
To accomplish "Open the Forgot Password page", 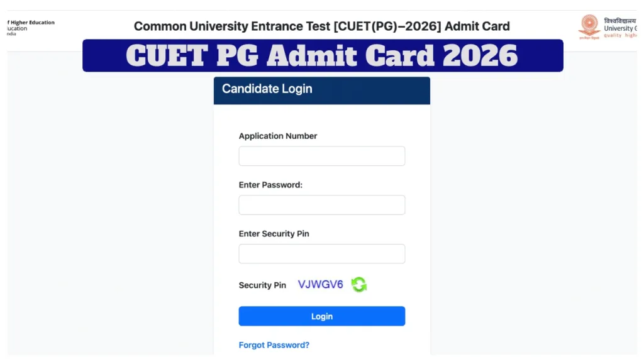I will click(x=274, y=344).
